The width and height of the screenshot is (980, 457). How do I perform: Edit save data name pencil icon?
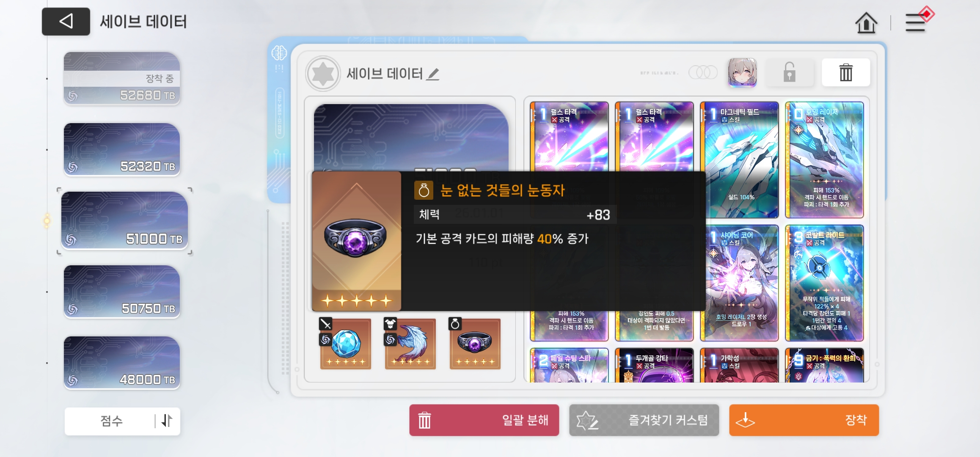point(433,74)
